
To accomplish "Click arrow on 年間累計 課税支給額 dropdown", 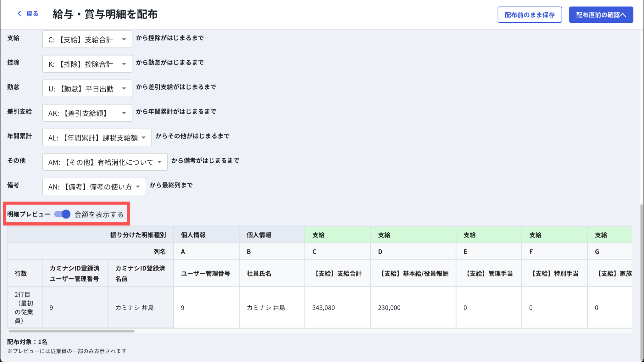I will point(144,138).
